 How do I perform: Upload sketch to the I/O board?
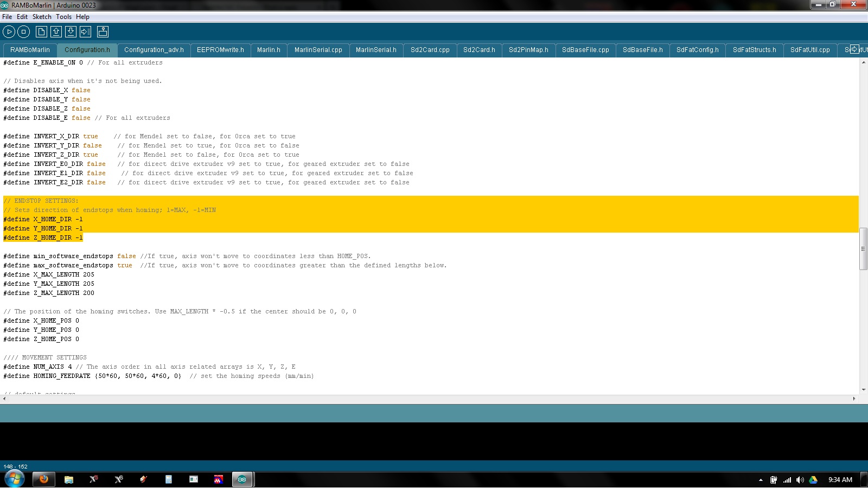[x=86, y=32]
